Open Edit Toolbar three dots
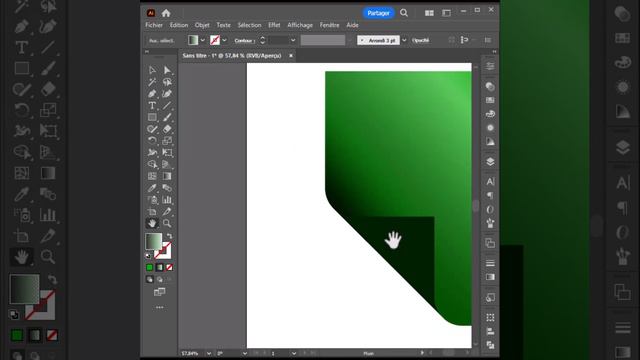640x360 pixels. coord(160,307)
